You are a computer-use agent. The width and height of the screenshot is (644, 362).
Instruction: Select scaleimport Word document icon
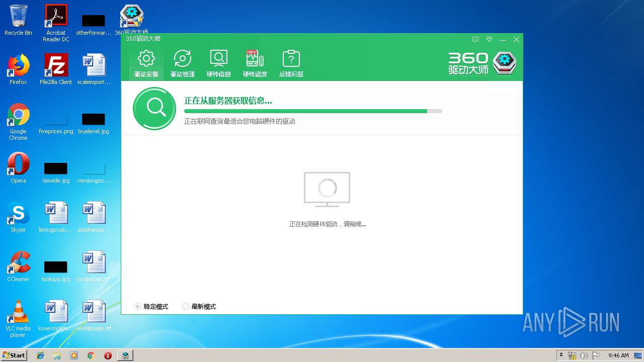pos(94,69)
